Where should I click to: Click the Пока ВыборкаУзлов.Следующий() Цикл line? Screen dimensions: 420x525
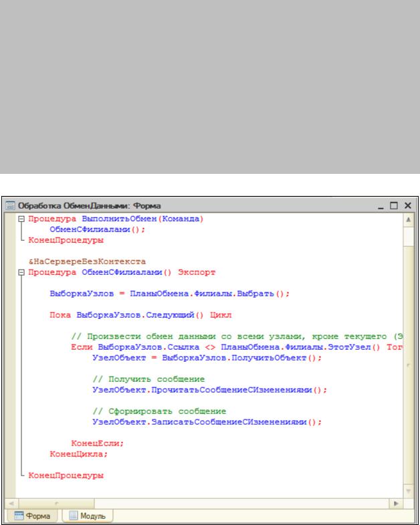point(140,315)
